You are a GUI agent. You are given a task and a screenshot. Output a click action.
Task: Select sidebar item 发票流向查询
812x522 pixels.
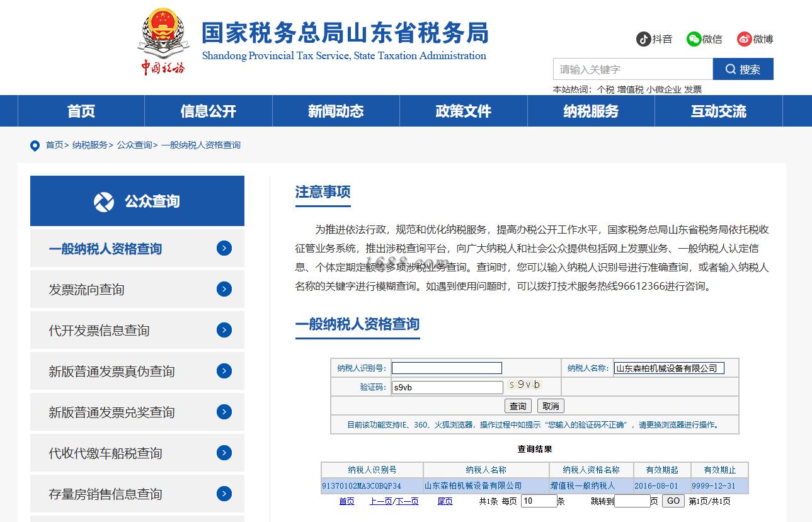(137, 289)
